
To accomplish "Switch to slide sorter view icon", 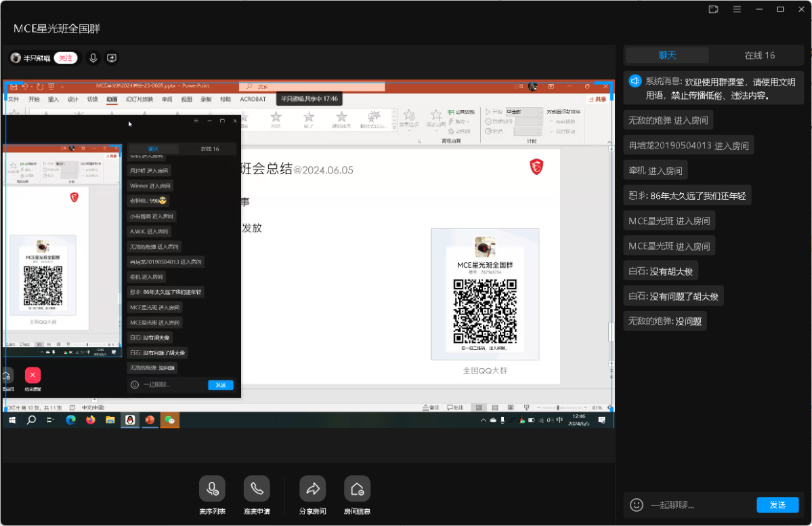I will pyautogui.click(x=495, y=407).
